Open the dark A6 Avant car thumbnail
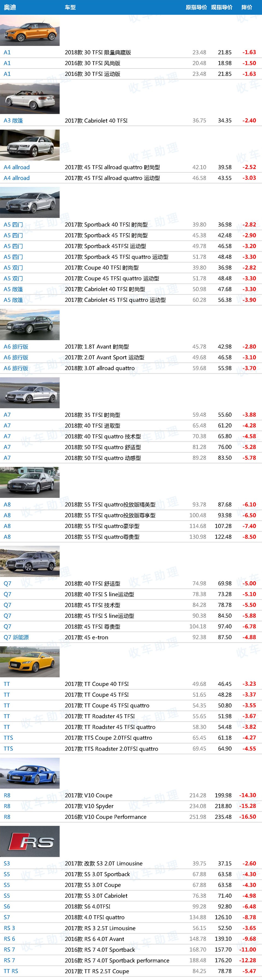Screen dimensions: 262x980 (x=30, y=325)
